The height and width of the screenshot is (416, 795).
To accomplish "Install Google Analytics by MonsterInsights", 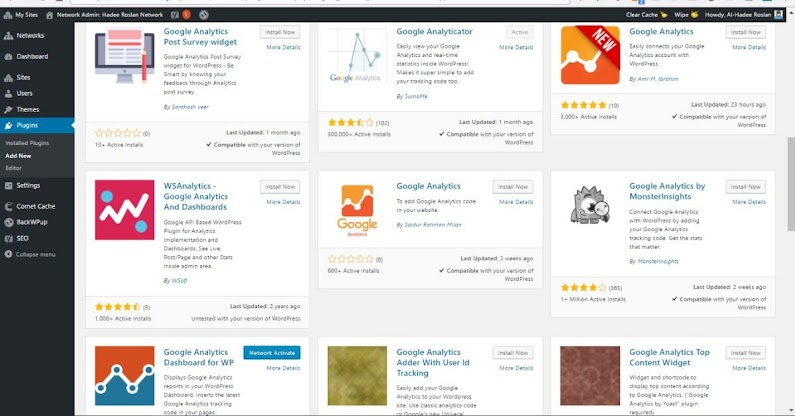I will click(x=745, y=187).
